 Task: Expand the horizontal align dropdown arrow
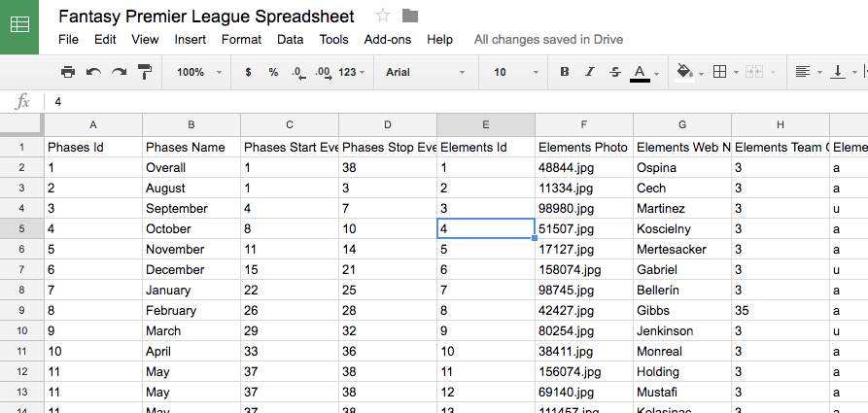(819, 73)
